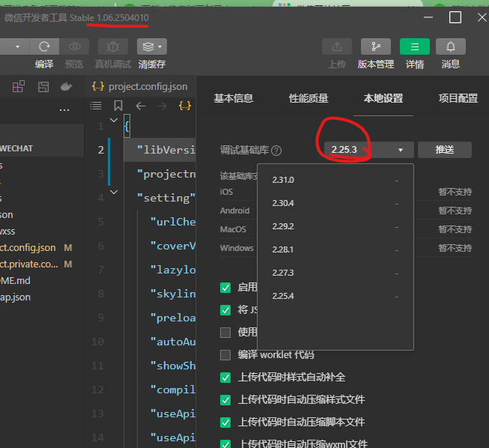This screenshot has width=489, height=448.
Task: Switch to the 基本信息 tab
Action: click(234, 99)
